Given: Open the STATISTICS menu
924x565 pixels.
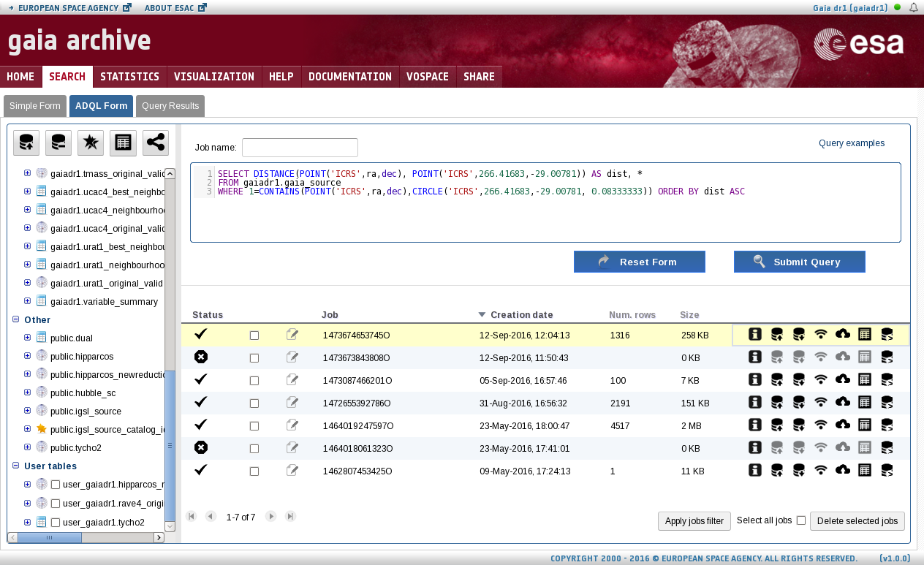Looking at the screenshot, I should (129, 77).
